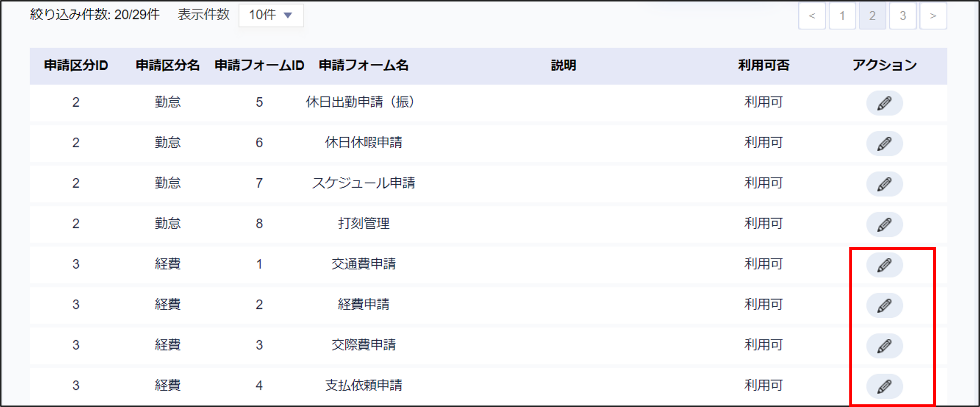Viewport: 980px width, 407px height.
Task: Open the 10件 display count dropdown
Action: (271, 15)
